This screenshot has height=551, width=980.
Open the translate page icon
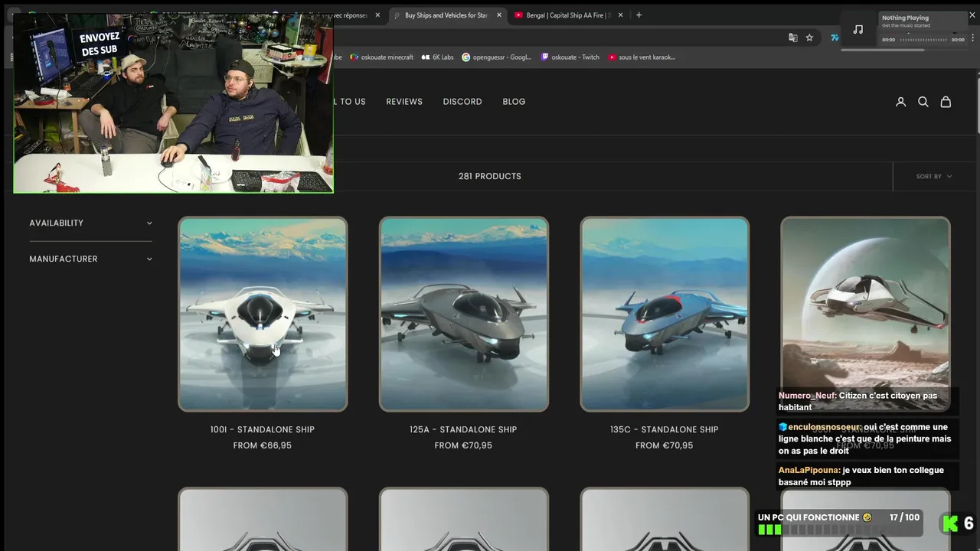pos(793,37)
